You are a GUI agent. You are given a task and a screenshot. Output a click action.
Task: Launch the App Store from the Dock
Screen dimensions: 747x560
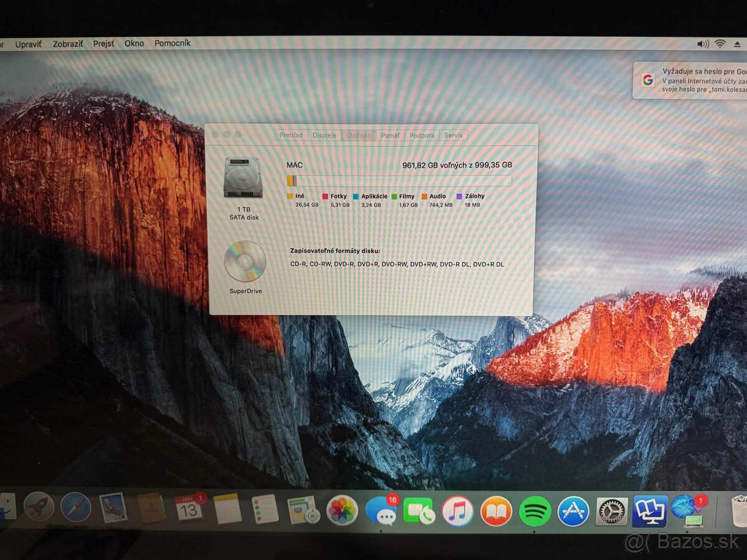tap(573, 510)
